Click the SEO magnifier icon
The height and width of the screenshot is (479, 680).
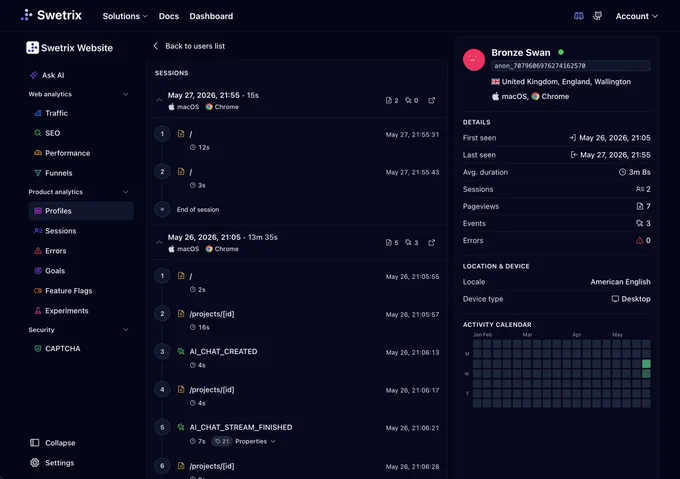point(38,133)
